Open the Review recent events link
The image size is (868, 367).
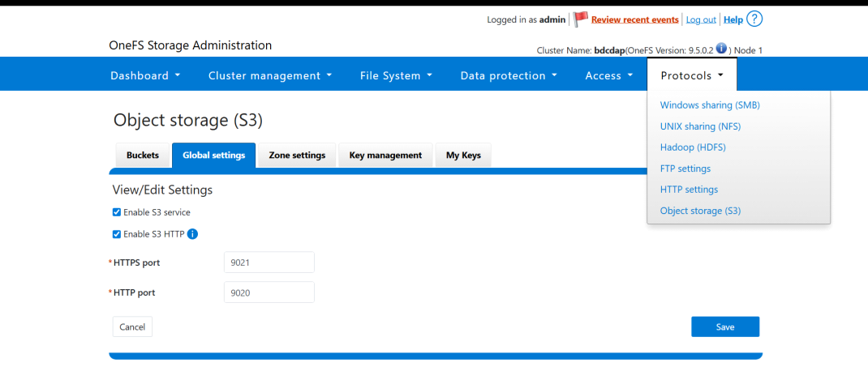tap(635, 19)
